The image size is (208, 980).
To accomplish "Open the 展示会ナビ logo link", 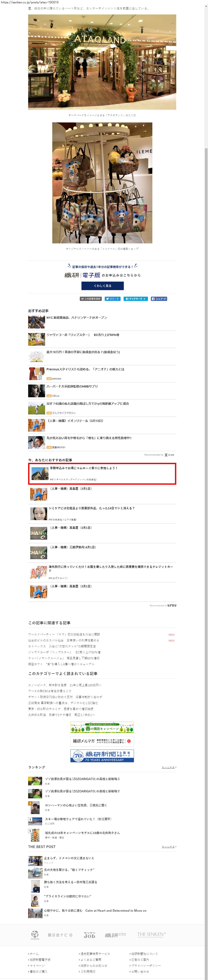I will [60, 935].
